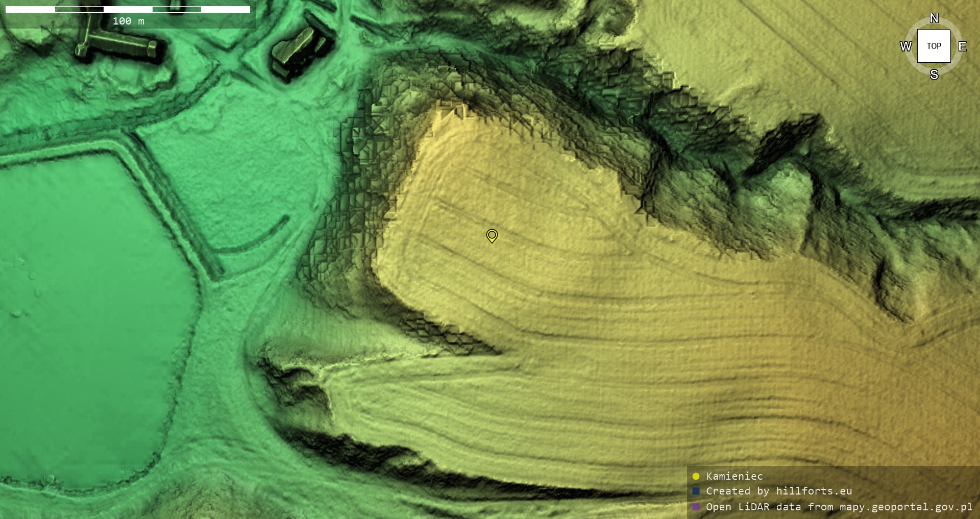Click the S direction on compass
The height and width of the screenshot is (519, 980).
[x=934, y=75]
